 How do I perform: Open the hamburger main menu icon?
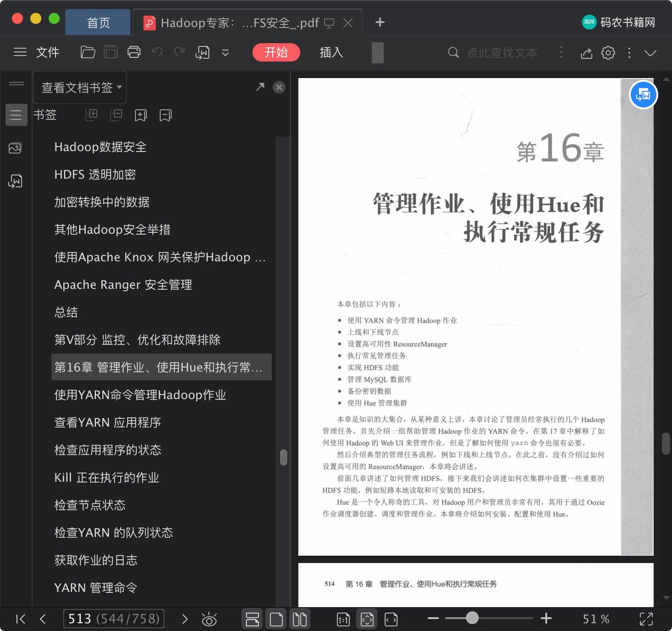click(20, 52)
